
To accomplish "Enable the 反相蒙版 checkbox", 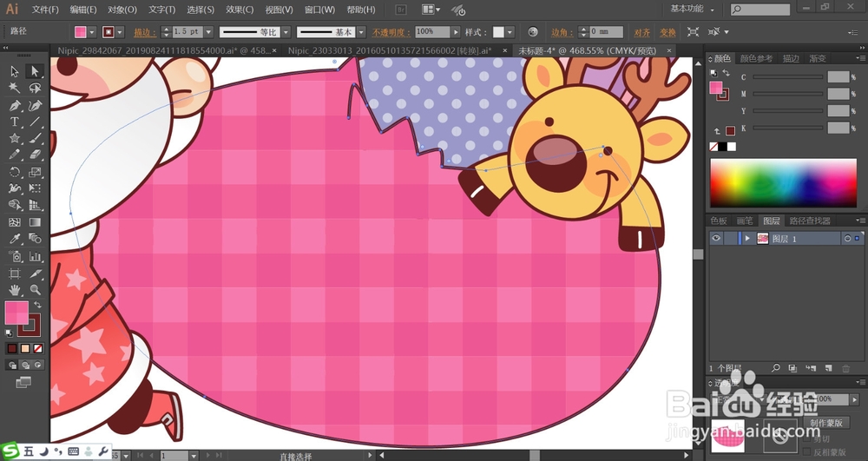I will coord(806,452).
